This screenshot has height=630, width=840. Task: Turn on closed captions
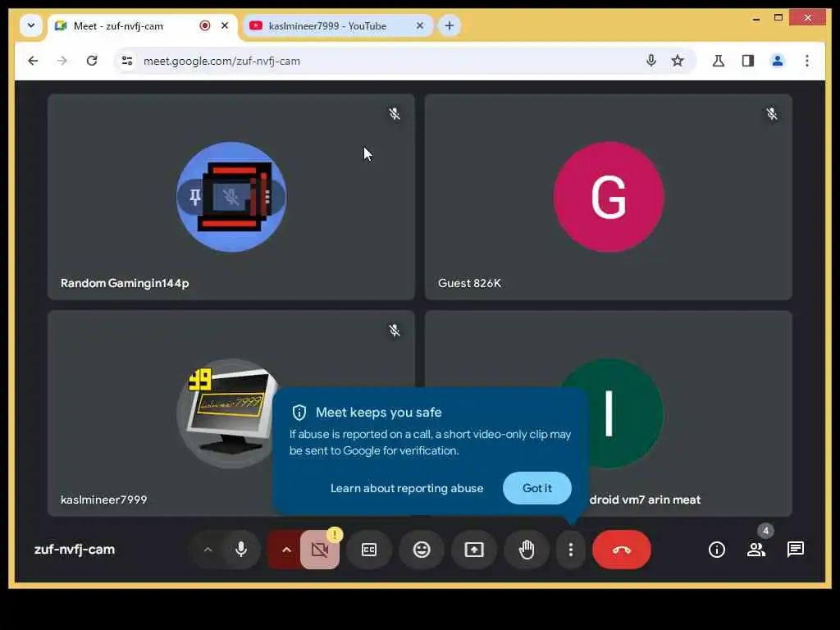369,549
